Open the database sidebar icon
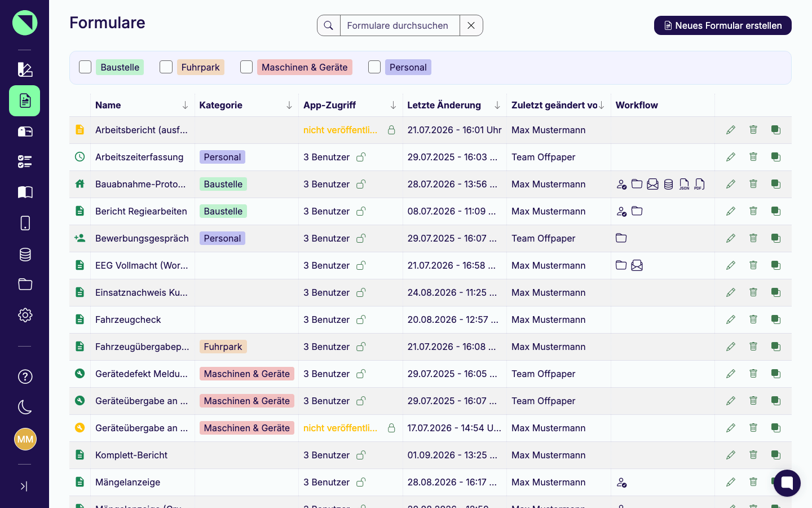 [x=25, y=254]
